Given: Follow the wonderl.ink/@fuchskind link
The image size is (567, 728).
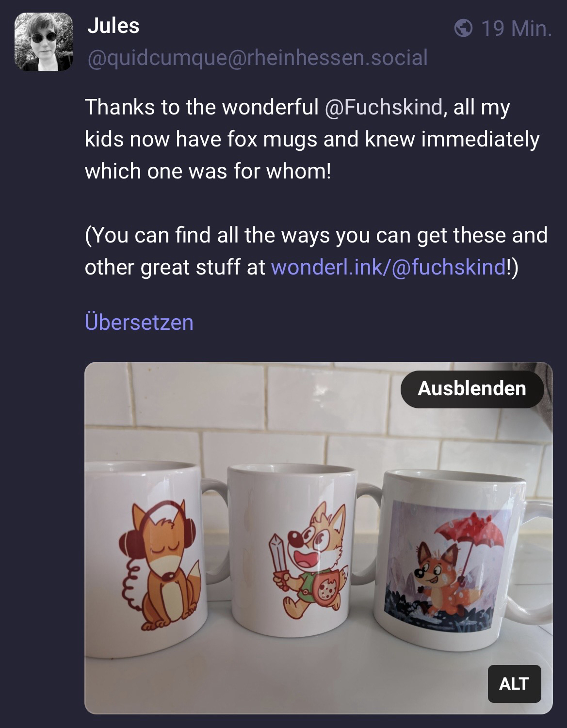Looking at the screenshot, I should click(x=388, y=267).
